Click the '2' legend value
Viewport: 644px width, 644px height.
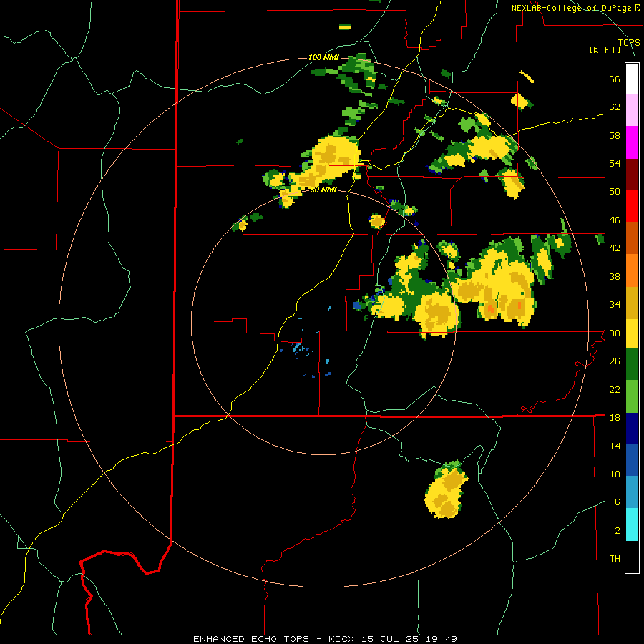618,531
